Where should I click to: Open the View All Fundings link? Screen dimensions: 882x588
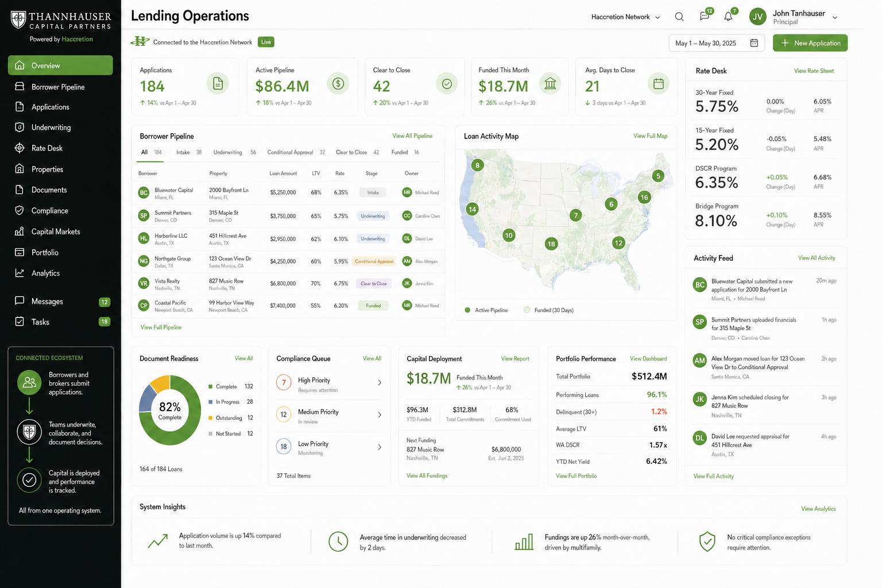pyautogui.click(x=427, y=475)
